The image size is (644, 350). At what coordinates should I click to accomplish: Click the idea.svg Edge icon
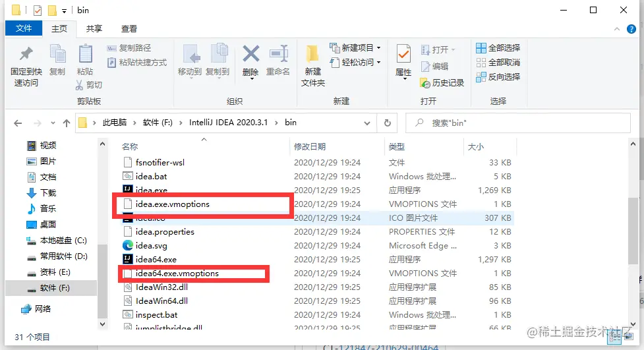pyautogui.click(x=128, y=245)
